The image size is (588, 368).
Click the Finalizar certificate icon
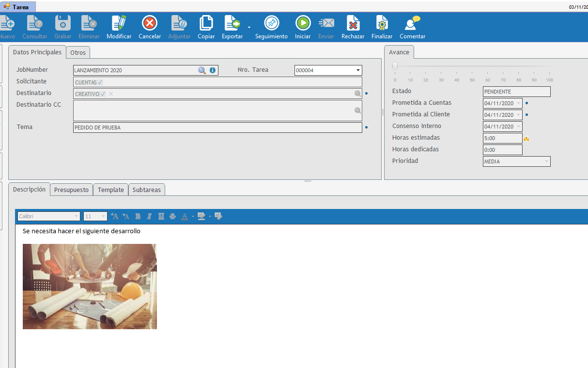pos(382,23)
